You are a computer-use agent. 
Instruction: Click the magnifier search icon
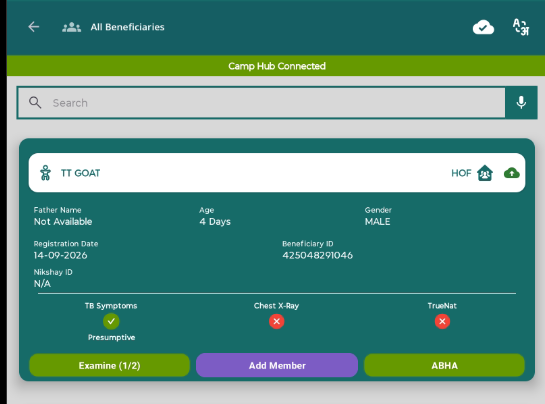[x=35, y=103]
